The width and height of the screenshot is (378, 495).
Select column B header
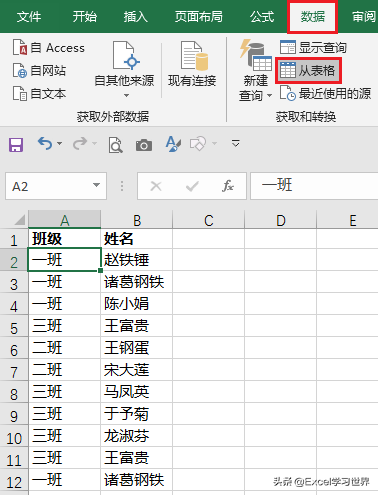pos(137,220)
